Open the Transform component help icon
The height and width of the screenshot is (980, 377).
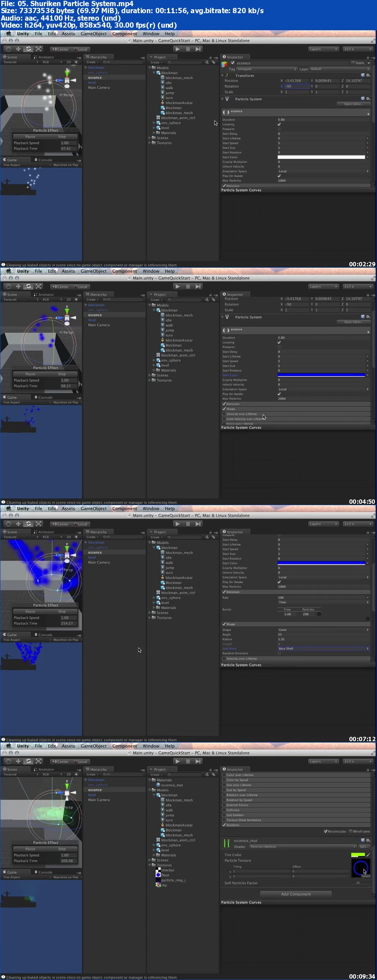363,75
